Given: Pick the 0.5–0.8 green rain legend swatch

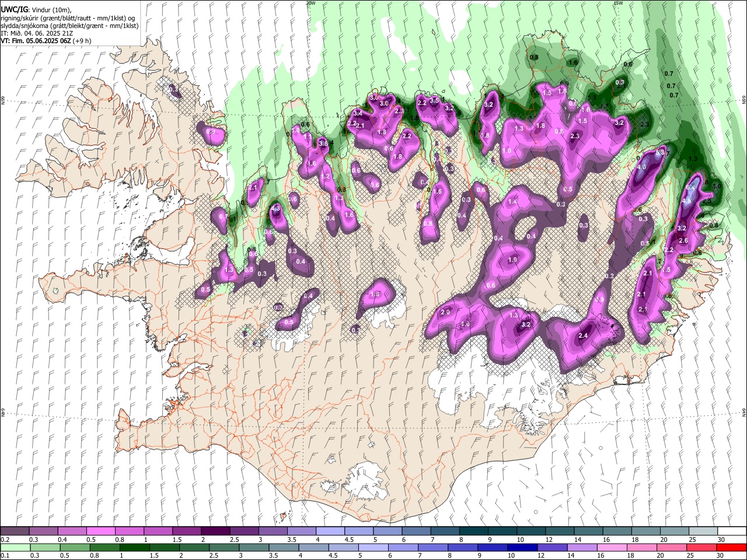Looking at the screenshot, I should (75, 547).
